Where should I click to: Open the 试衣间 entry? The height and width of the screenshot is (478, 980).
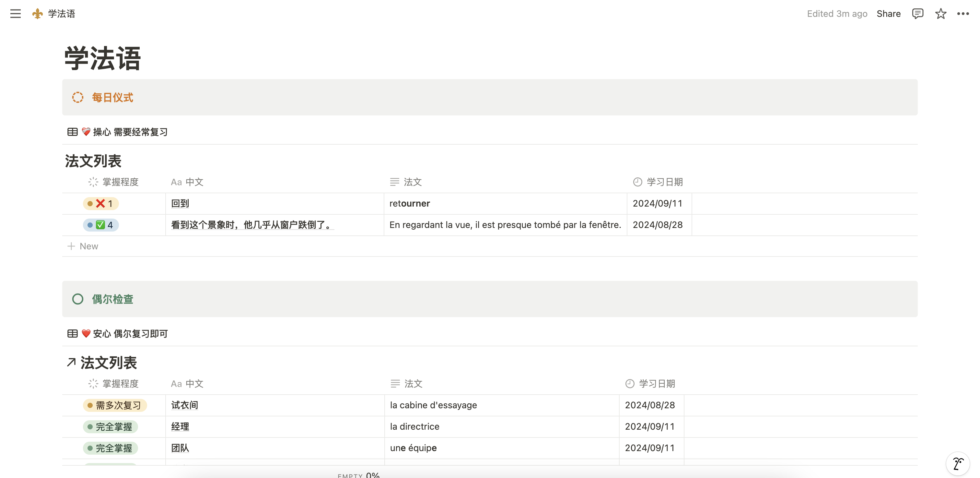pyautogui.click(x=184, y=405)
